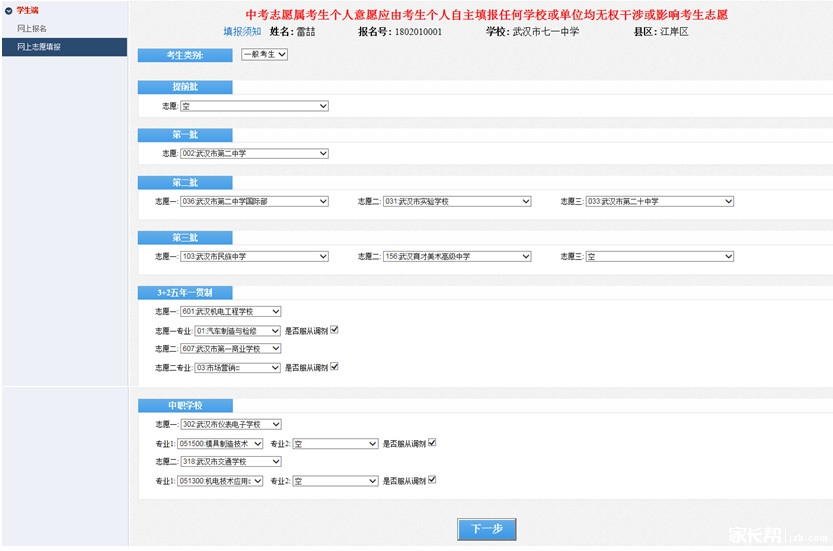Open 第二批 志愿二 dropdown showing 武汉市实验学校
833x551 pixels.
click(x=457, y=202)
